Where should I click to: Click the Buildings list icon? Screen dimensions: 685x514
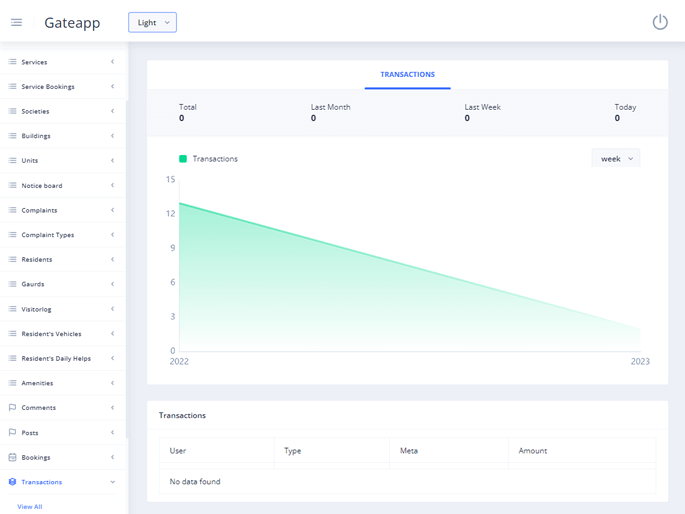12,136
